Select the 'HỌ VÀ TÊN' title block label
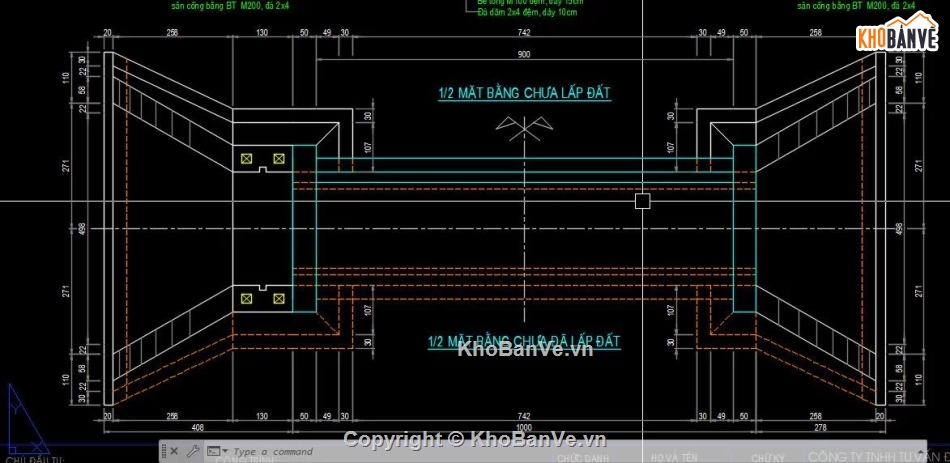950x463 pixels. 676,458
